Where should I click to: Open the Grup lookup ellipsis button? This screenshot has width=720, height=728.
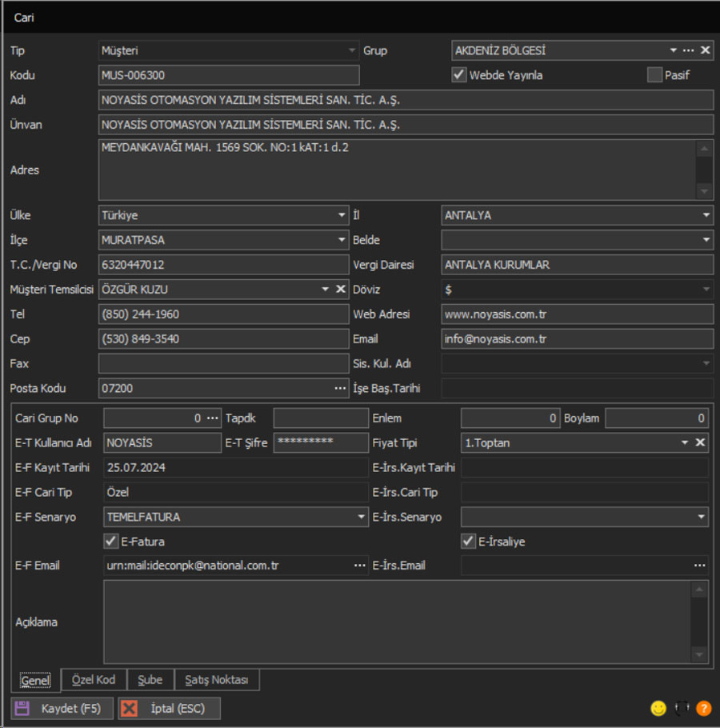point(689,50)
